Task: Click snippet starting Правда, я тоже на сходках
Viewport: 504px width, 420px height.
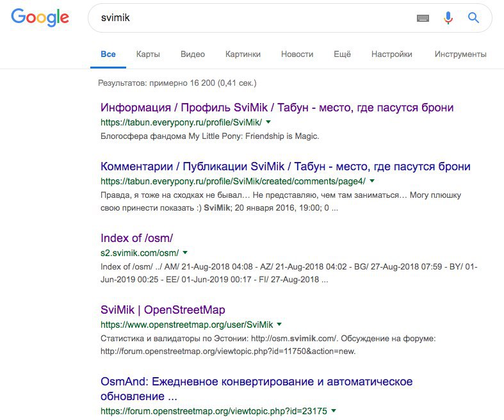Action: (280, 201)
